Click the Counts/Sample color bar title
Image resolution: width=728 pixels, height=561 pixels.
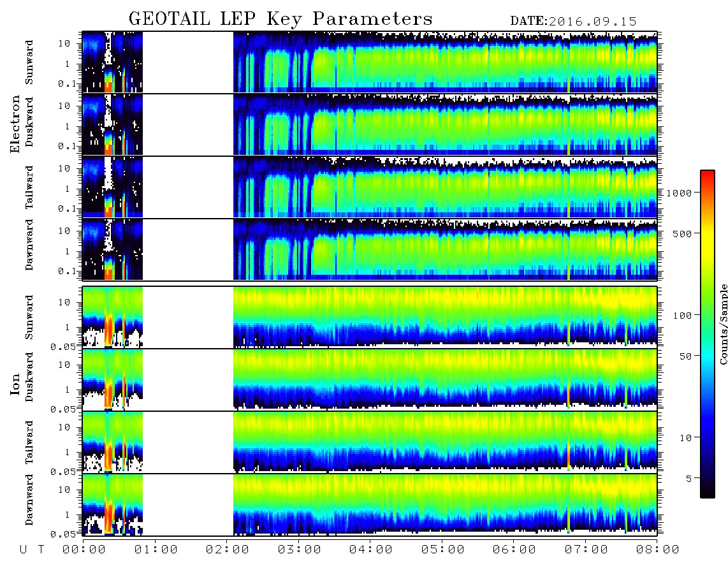[x=724, y=324]
